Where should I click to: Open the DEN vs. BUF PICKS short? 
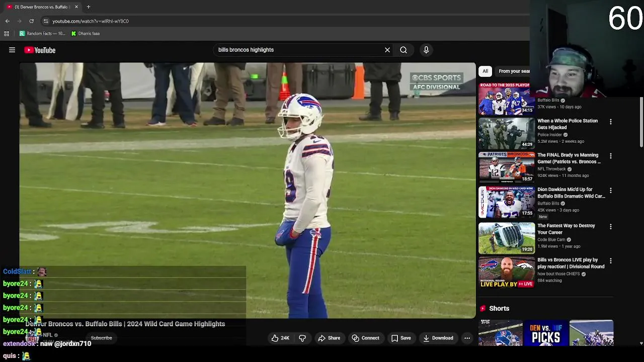click(x=546, y=333)
